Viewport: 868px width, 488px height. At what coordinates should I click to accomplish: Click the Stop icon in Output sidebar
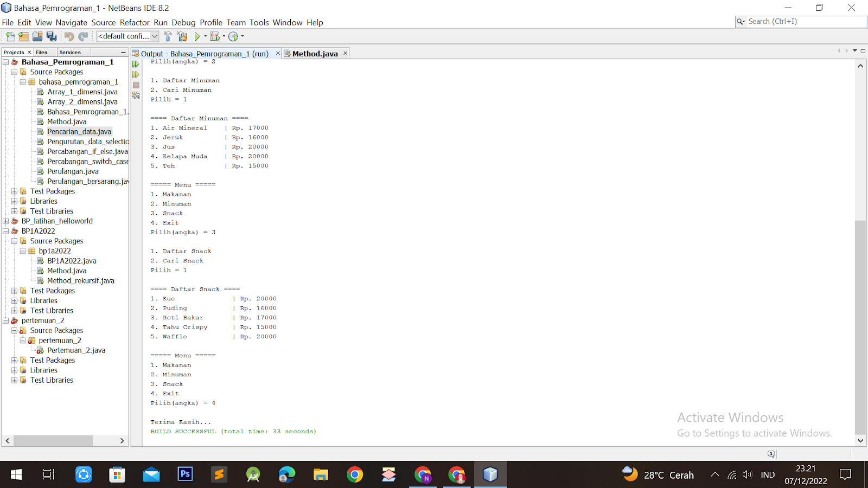(136, 85)
